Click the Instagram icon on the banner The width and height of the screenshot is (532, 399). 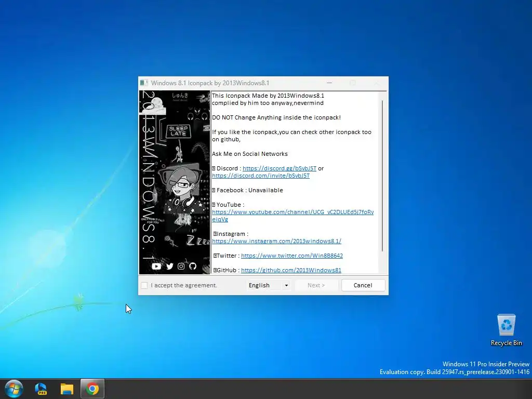click(181, 267)
